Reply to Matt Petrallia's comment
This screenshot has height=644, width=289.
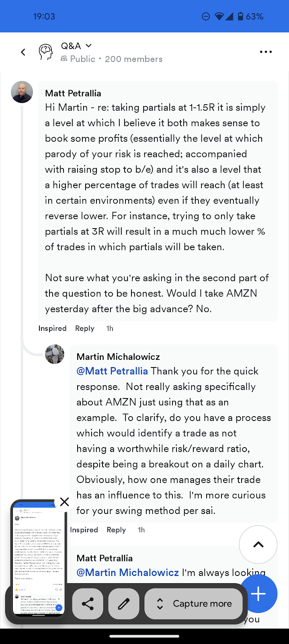84,328
